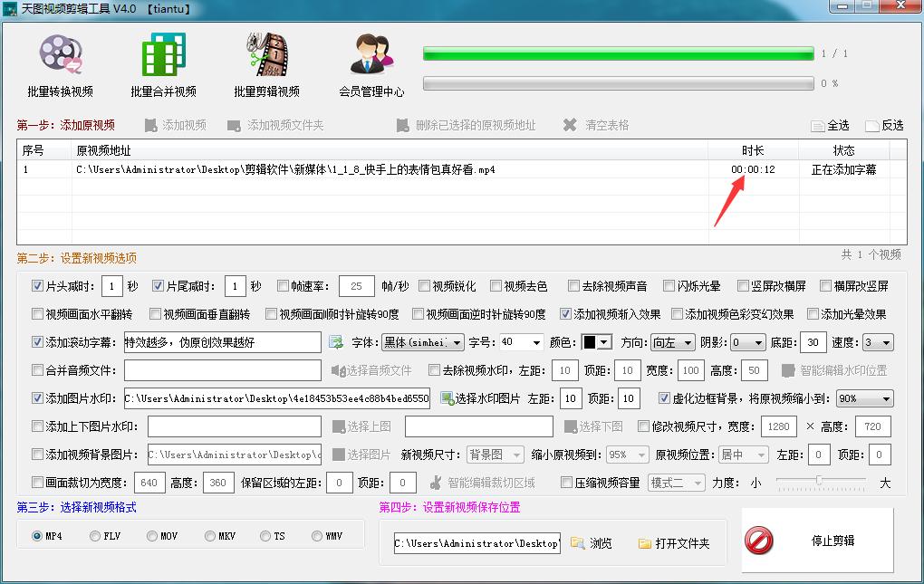Click the 打开文件夹 button text

682,542
